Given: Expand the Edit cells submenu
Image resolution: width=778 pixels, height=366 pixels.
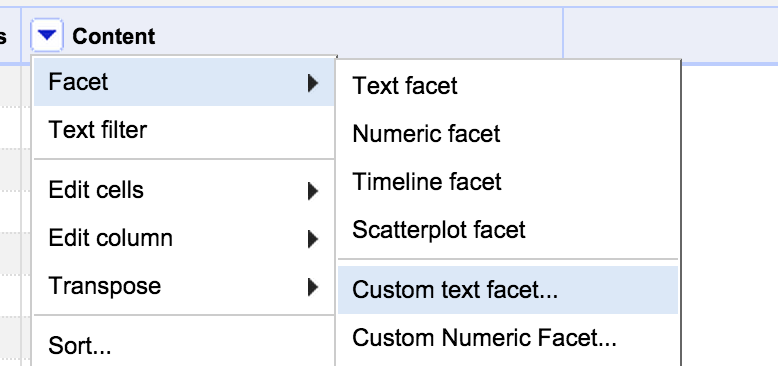Looking at the screenshot, I should pos(184,190).
